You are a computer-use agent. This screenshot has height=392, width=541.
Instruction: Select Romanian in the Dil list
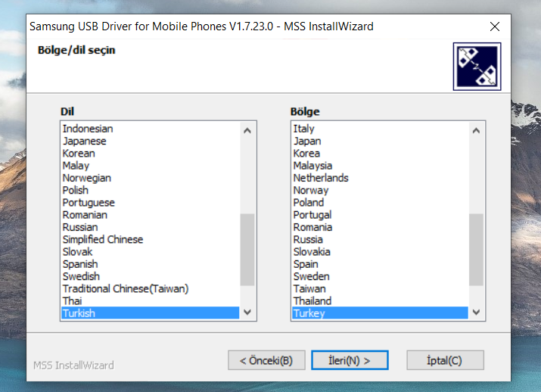coord(151,215)
